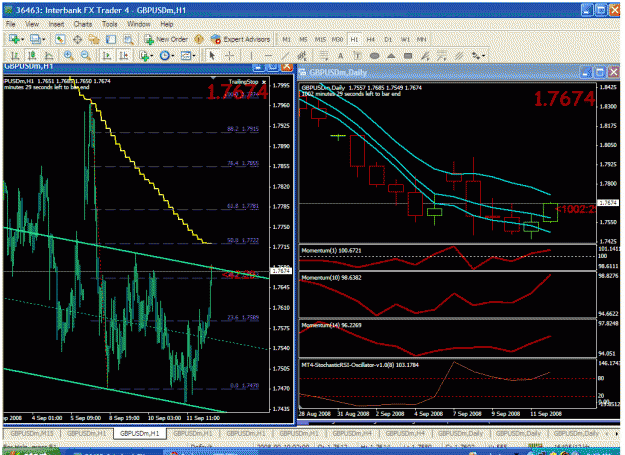Select the Triangle drawing tool
625x455 pixels.
click(391, 56)
